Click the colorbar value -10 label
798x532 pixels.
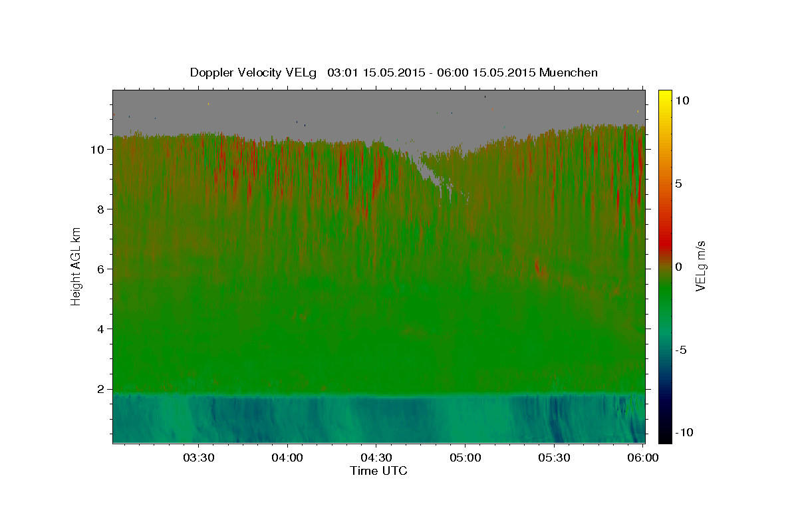pyautogui.click(x=684, y=432)
